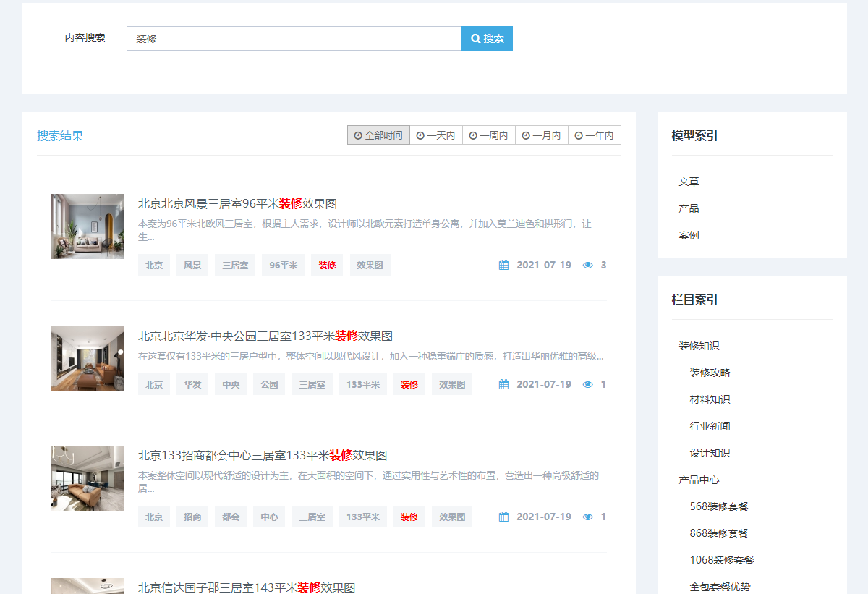Filter results to 一年内

595,135
